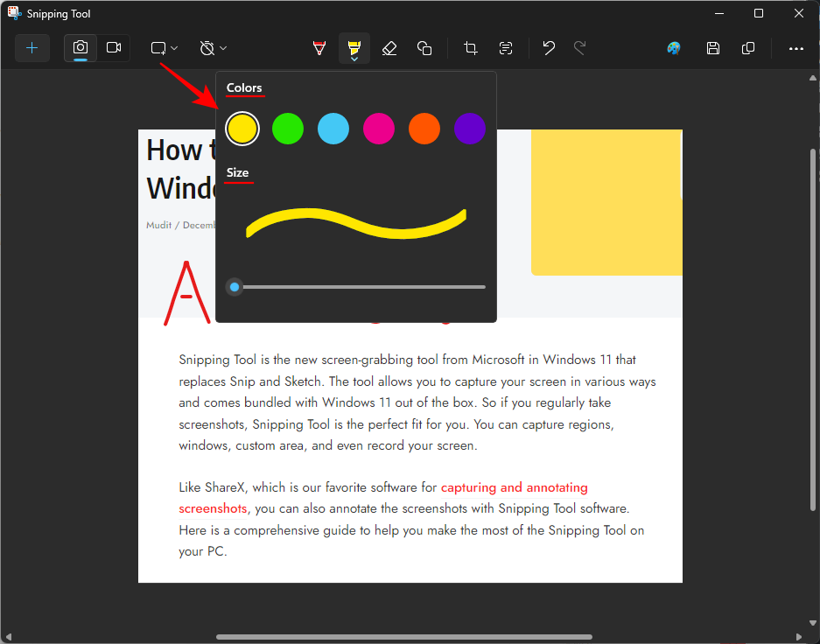The height and width of the screenshot is (644, 820).
Task: Close the Snipping Tool window
Action: click(798, 14)
